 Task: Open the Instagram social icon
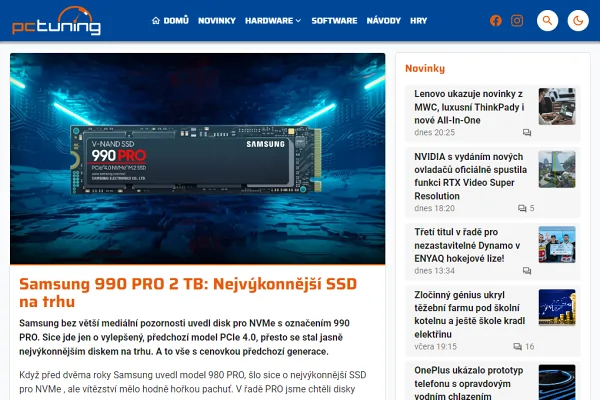(517, 21)
